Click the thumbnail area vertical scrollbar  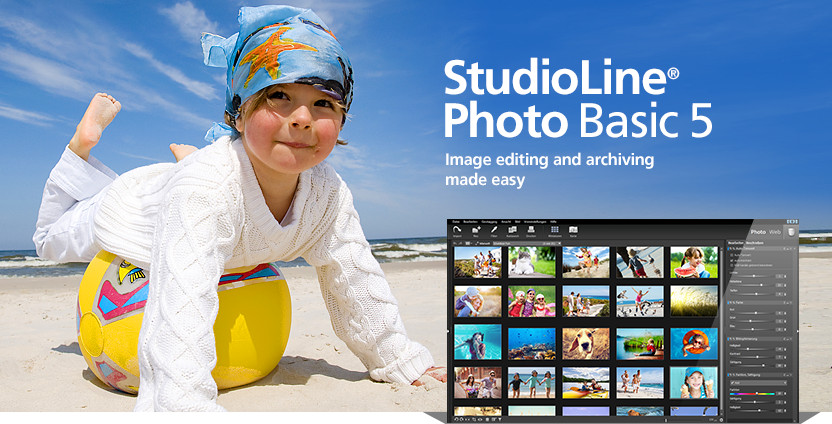[722, 329]
